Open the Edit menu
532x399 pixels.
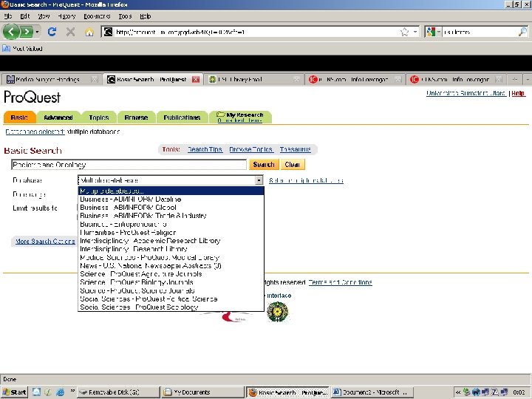click(x=25, y=16)
